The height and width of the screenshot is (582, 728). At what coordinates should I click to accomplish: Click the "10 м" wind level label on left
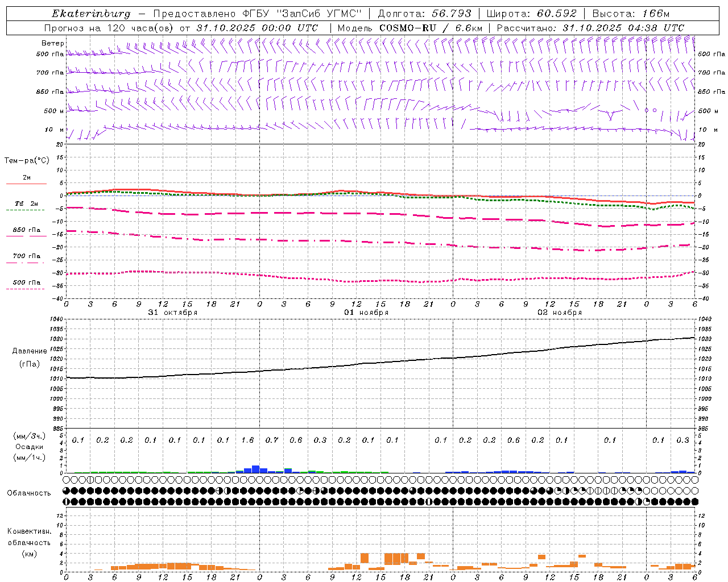[x=55, y=130]
